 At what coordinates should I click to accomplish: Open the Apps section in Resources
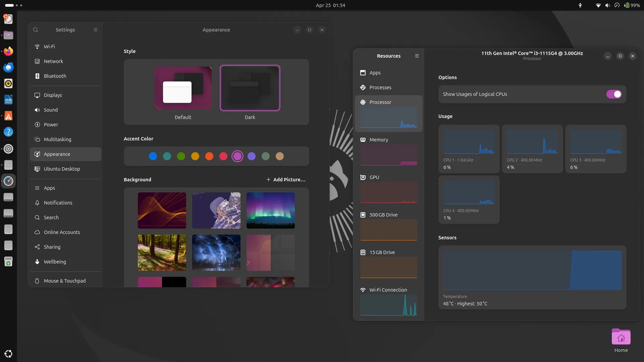(375, 73)
